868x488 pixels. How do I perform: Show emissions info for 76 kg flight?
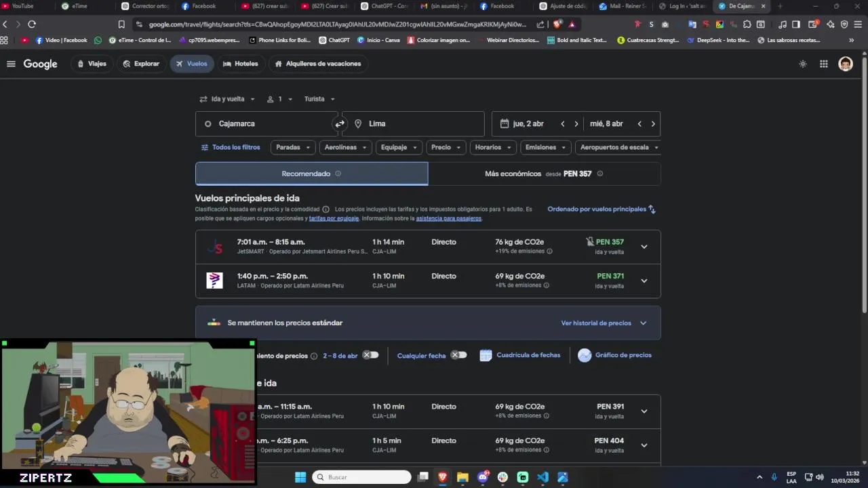point(549,251)
